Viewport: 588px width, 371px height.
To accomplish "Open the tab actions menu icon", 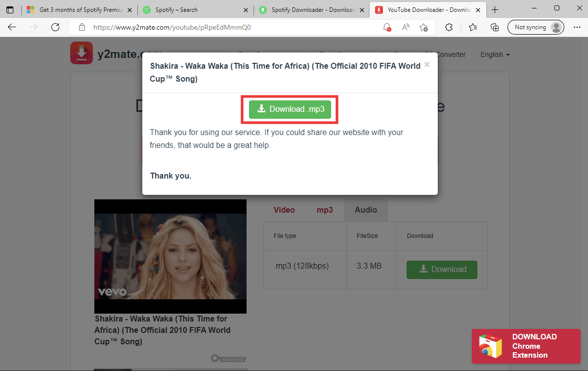I will pos(10,10).
